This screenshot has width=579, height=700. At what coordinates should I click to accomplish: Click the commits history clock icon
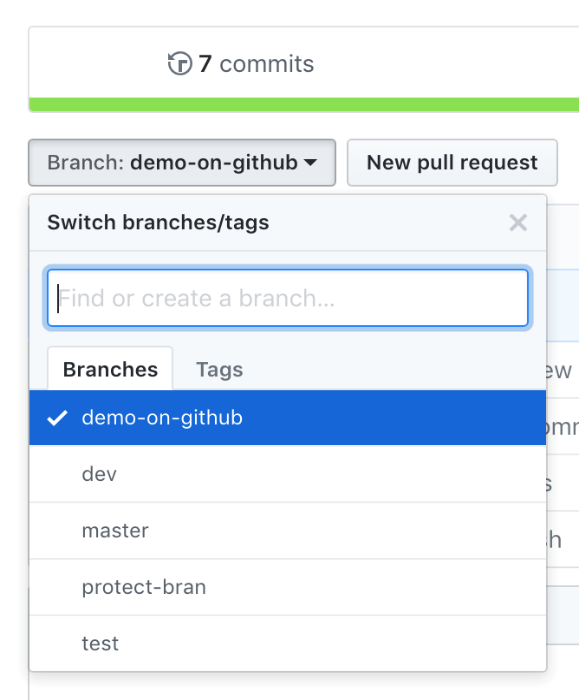point(180,63)
